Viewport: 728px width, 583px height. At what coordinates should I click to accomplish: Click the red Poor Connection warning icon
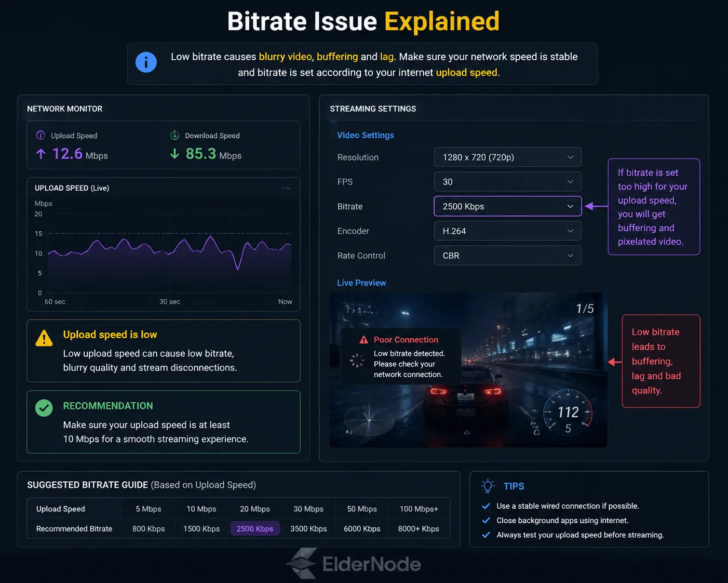coord(364,340)
